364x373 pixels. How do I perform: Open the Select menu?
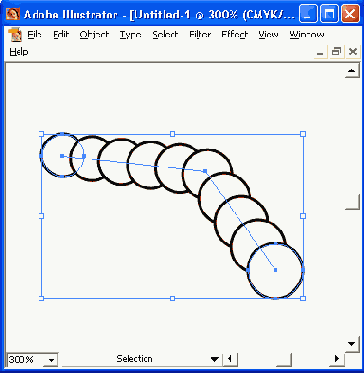(165, 35)
